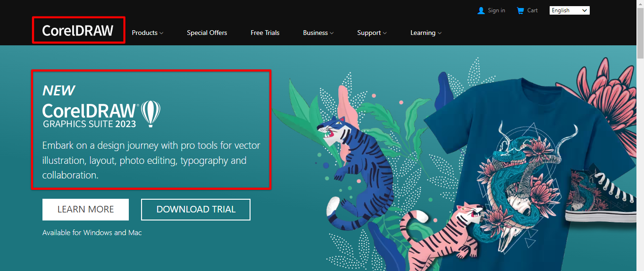644x271 pixels.
Task: Click the DOWNLOAD TRIAL button
Action: (196, 210)
